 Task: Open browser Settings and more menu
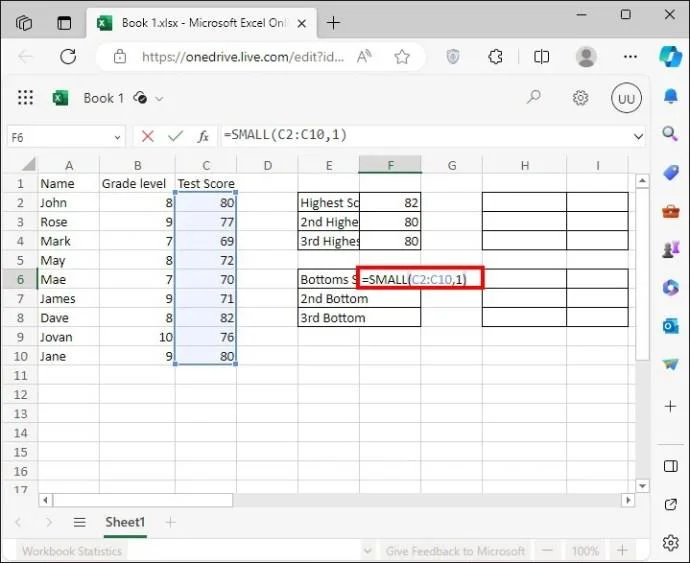click(x=631, y=56)
